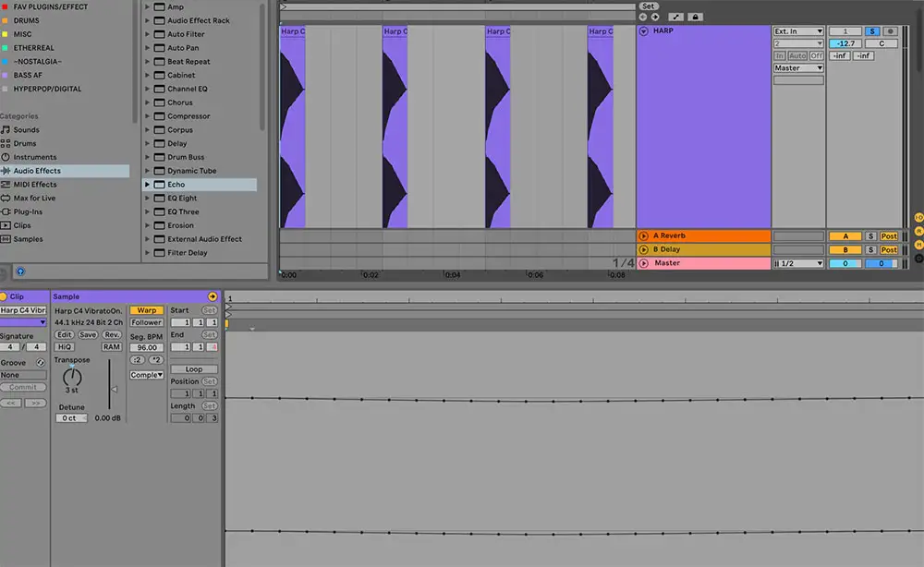This screenshot has height=567, width=924.
Task: Click the Groove hot-swap icon
Action: point(41,363)
